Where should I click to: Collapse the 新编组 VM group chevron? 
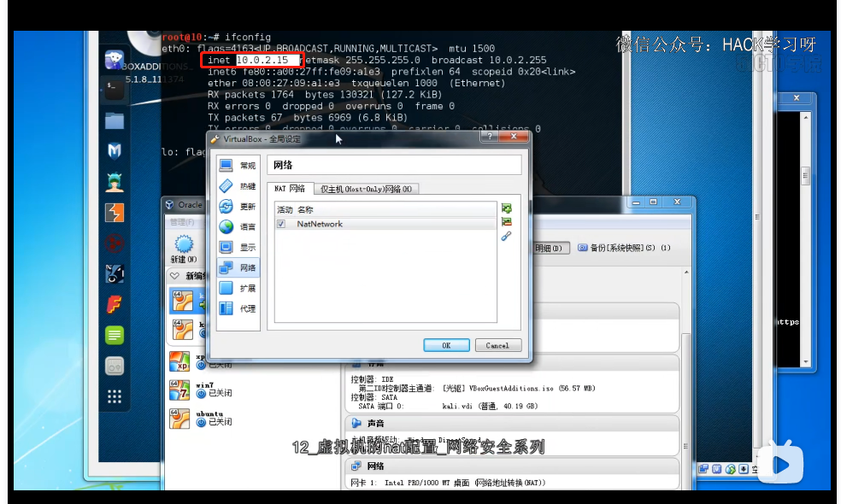(174, 276)
